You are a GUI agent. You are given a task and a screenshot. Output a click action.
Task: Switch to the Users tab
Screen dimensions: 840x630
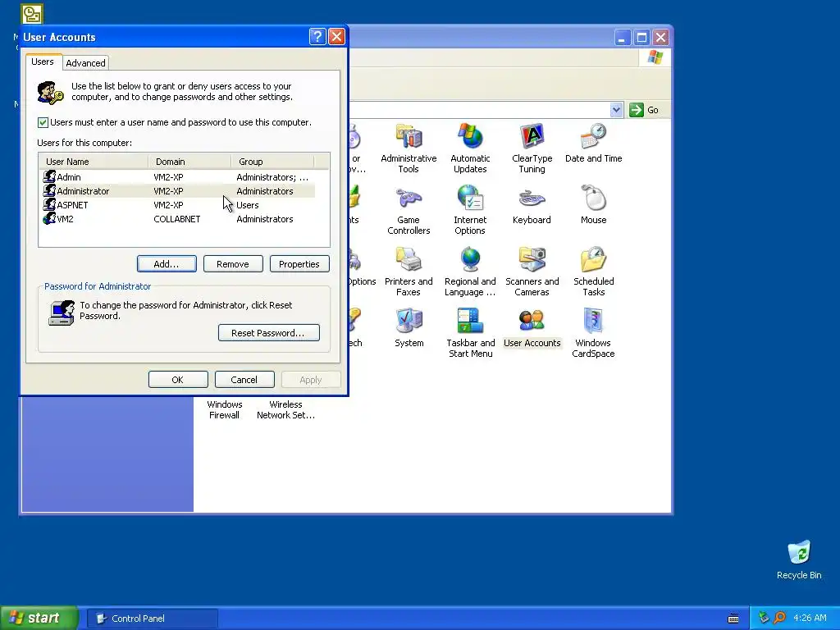click(x=43, y=62)
